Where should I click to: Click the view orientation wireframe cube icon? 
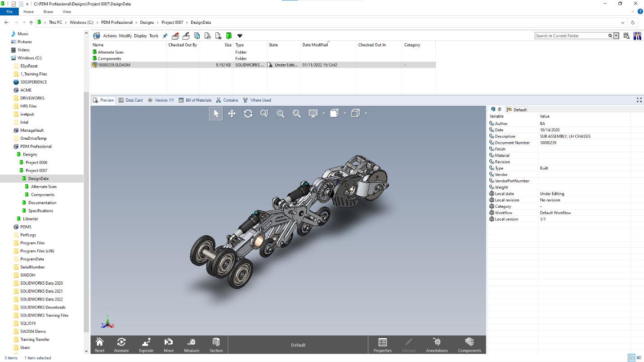click(355, 113)
